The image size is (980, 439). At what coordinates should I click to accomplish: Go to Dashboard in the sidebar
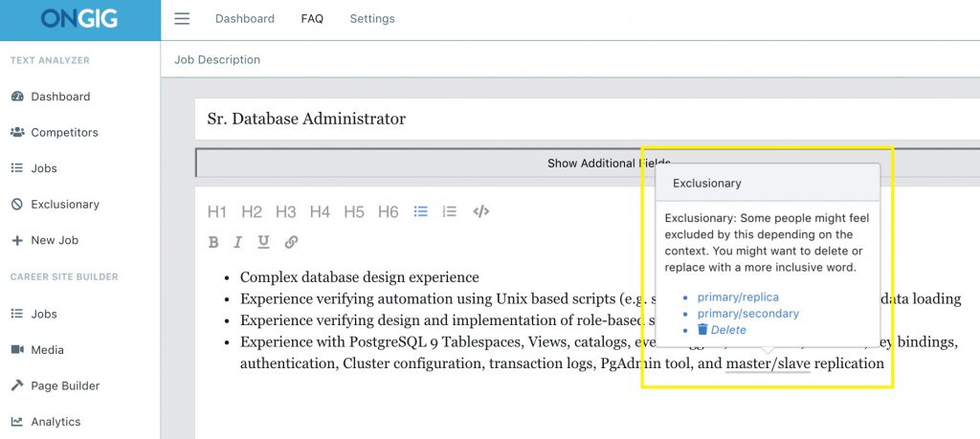tap(60, 97)
